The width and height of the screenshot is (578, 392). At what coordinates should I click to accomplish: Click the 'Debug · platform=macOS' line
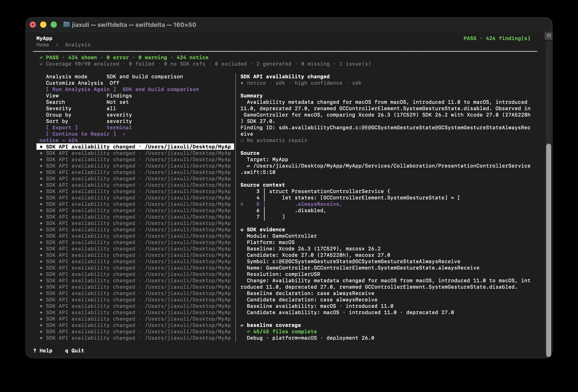pyautogui.click(x=310, y=338)
